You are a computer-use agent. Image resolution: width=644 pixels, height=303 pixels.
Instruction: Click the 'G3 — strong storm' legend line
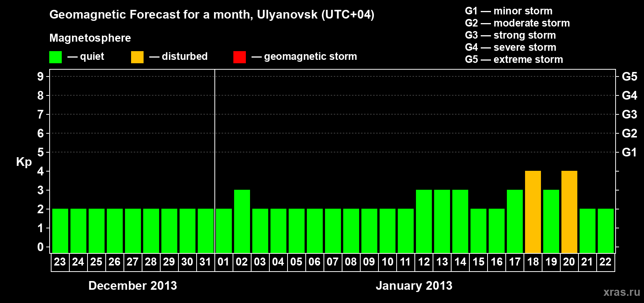tap(510, 35)
